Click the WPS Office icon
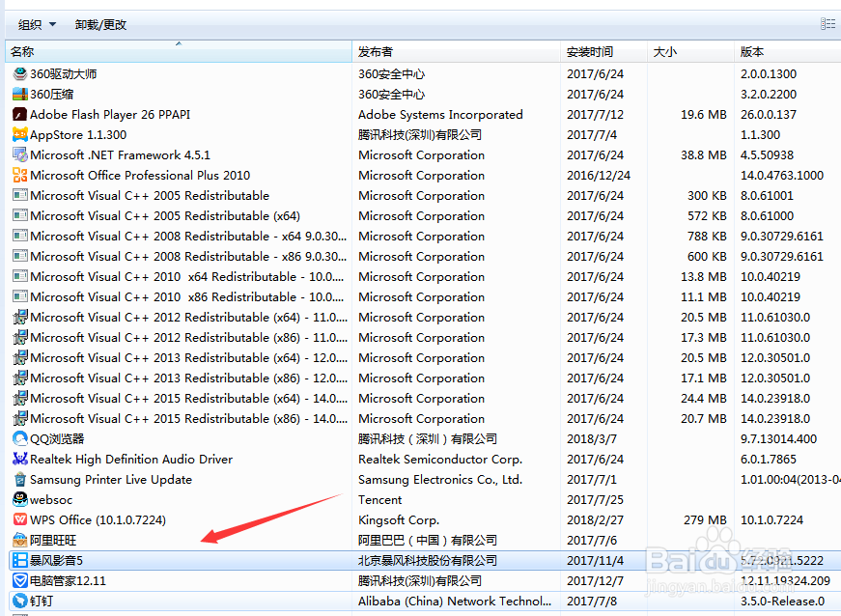This screenshot has width=841, height=616. click(x=20, y=520)
